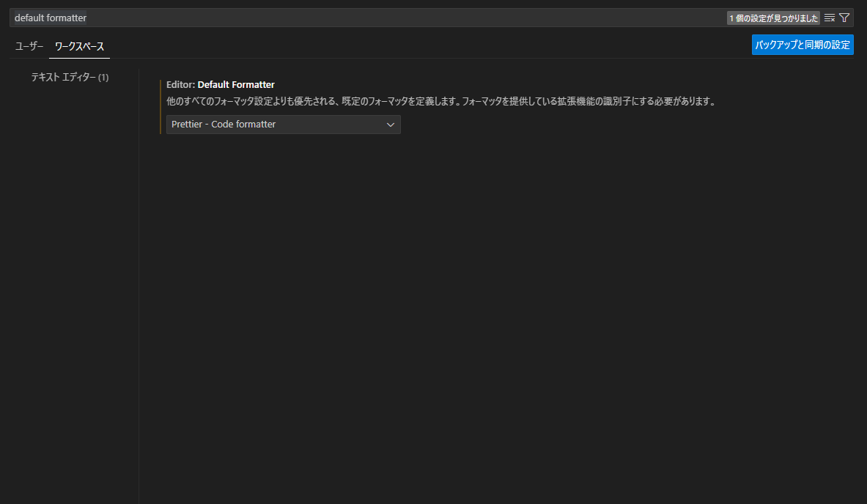Switch to the ユーザー settings tab

click(29, 45)
